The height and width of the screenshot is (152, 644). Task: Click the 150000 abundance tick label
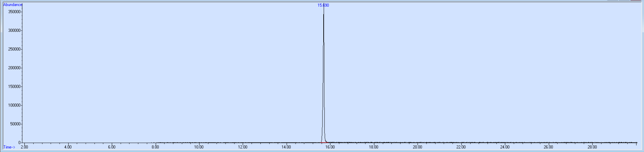[x=14, y=87]
